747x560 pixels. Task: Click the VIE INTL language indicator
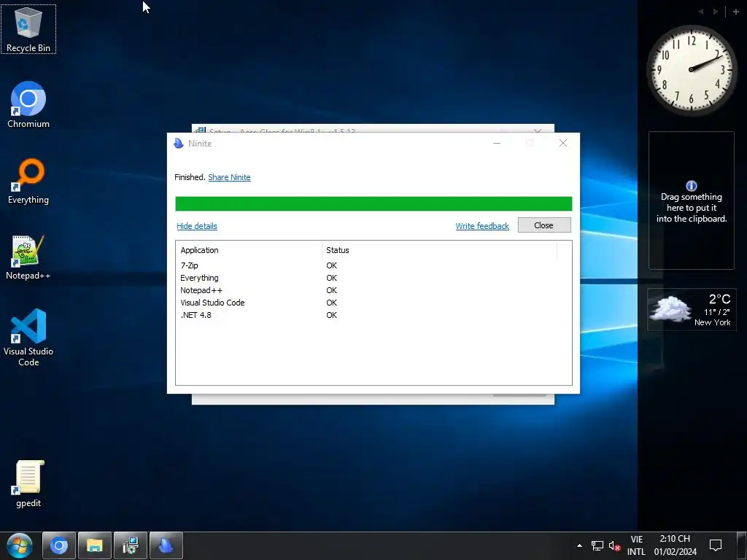[636, 545]
